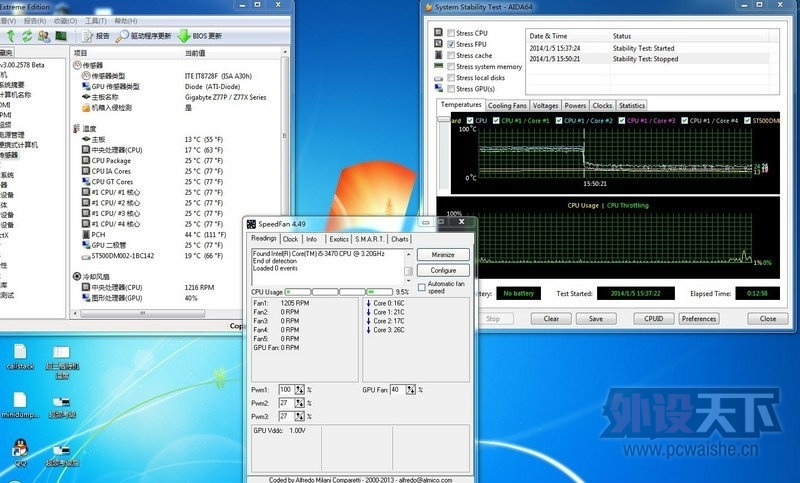Enable the Stress cache checkbox

tap(451, 55)
